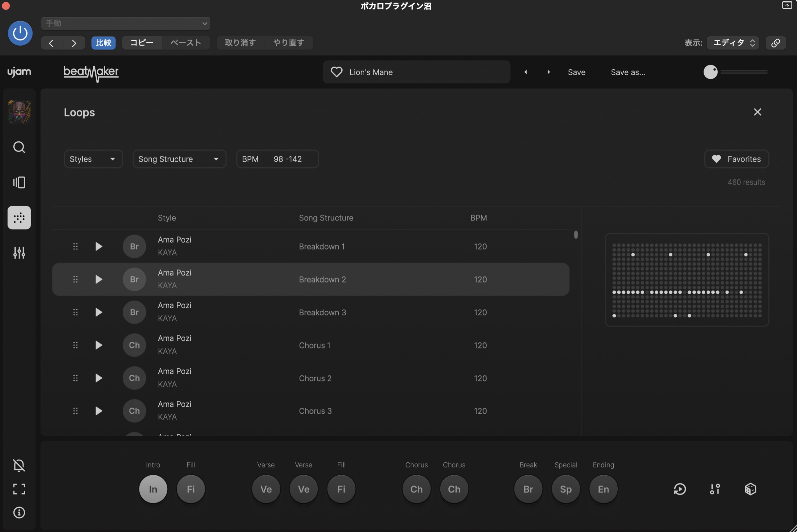Open the Styles filter dropdown
Viewport: 797px width, 532px height.
click(93, 159)
